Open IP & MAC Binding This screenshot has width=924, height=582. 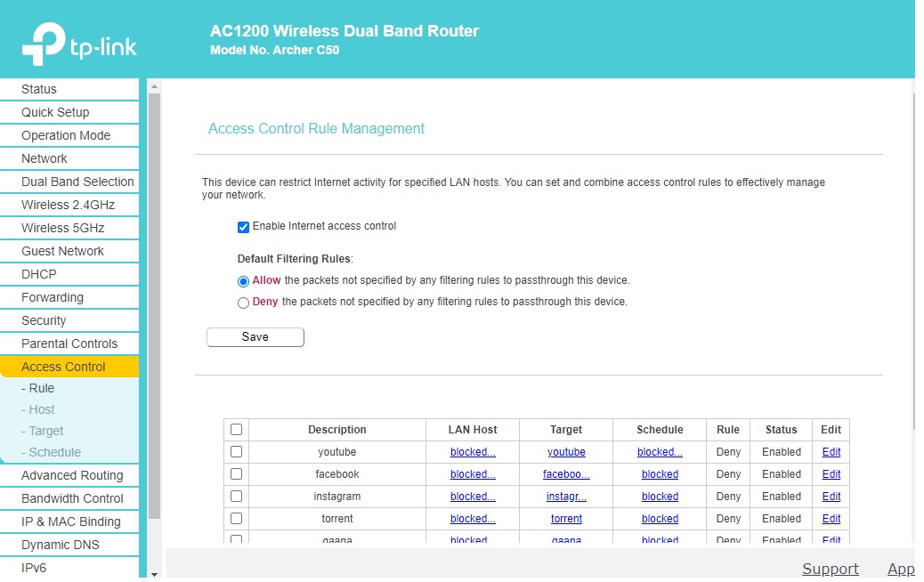69,521
